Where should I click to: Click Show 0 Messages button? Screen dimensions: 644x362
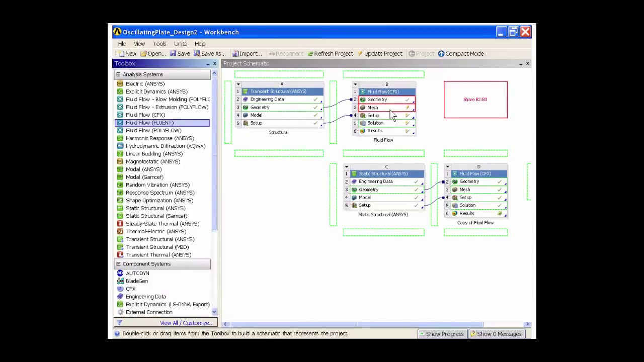[x=496, y=334]
